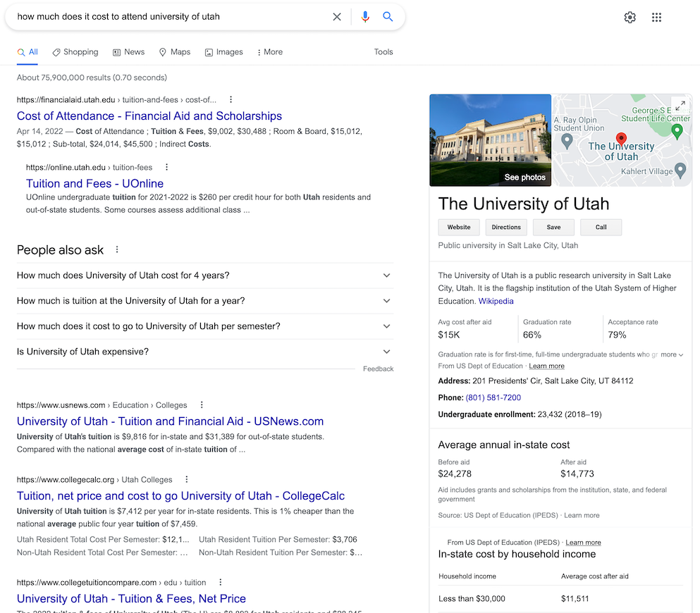Click the Save button in knowledge panel
700x613 pixels.
553,228
